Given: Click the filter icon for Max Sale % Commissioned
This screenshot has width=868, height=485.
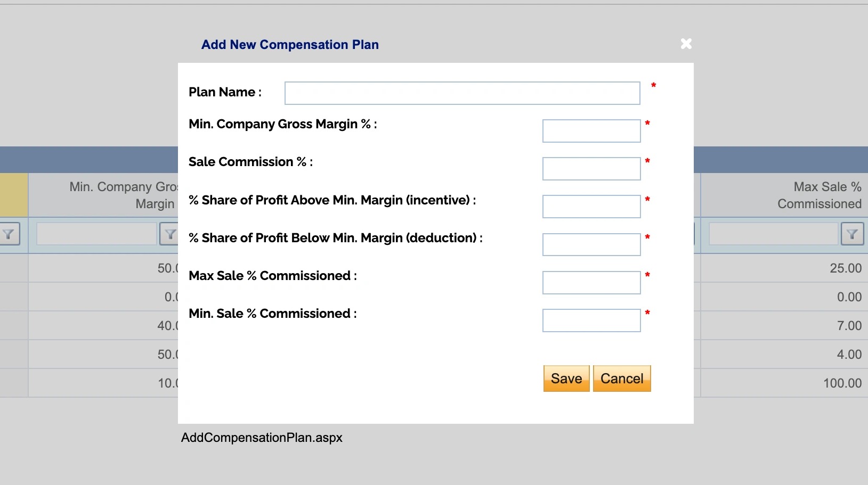Looking at the screenshot, I should pos(852,234).
